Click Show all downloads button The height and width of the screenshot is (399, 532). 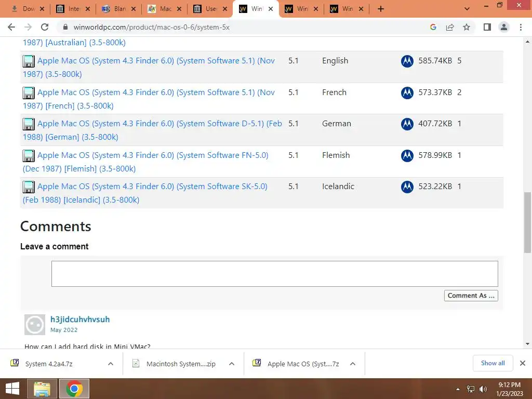pyautogui.click(x=493, y=363)
